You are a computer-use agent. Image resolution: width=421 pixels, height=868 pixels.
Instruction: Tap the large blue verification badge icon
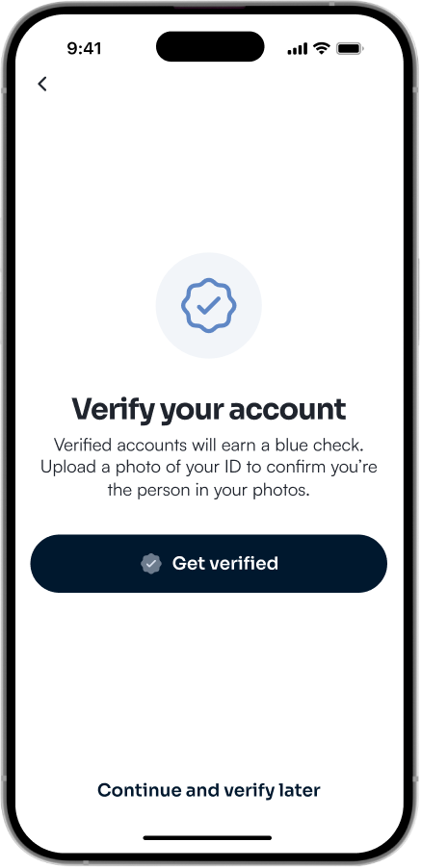click(209, 305)
